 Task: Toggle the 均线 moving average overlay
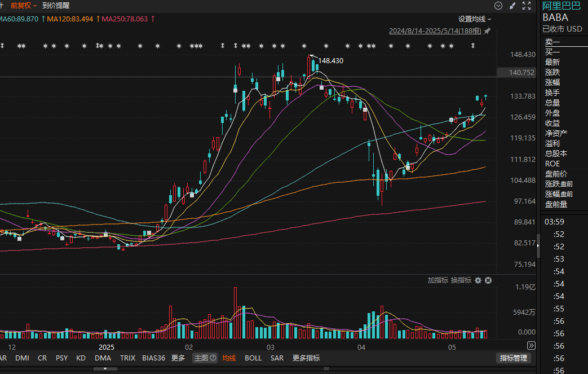tap(229, 358)
